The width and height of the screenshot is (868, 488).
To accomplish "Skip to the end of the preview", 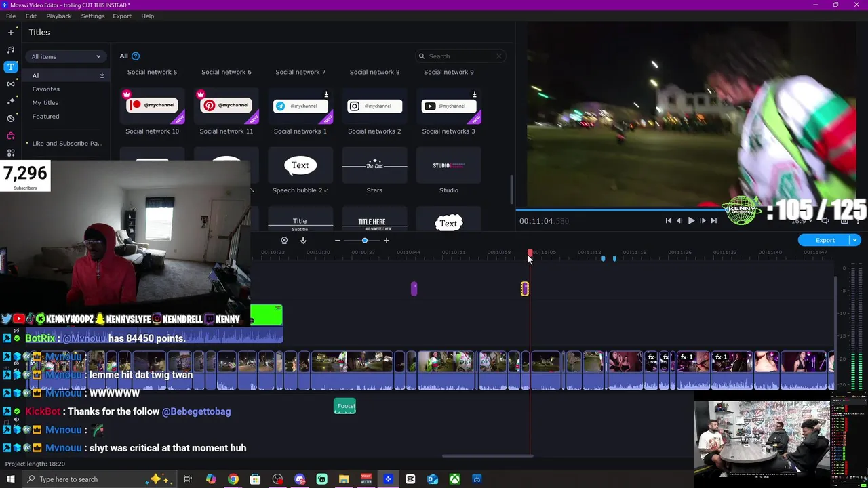I will 713,220.
